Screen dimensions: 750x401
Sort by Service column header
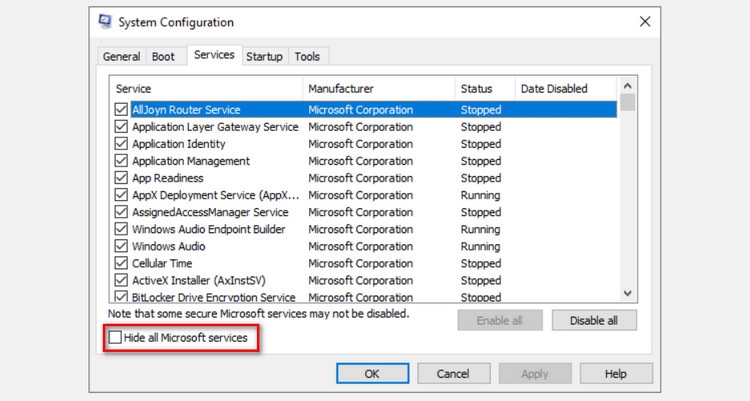click(x=206, y=89)
